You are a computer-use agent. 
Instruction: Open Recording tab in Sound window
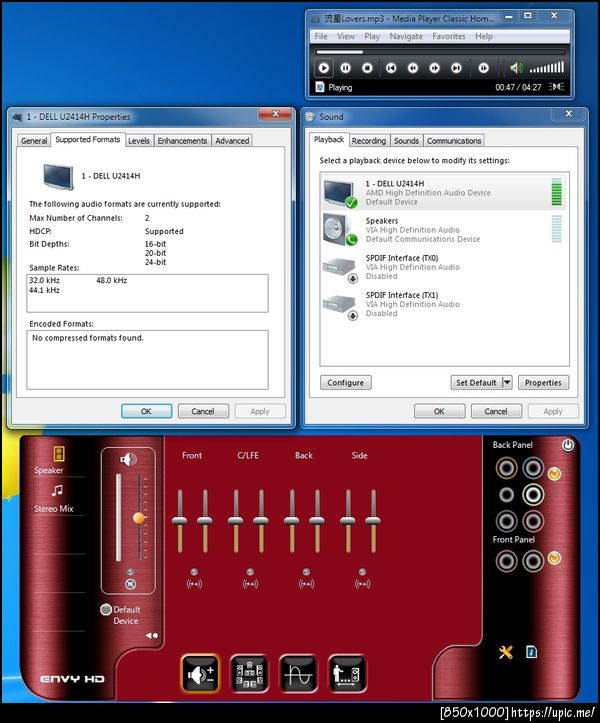(x=368, y=141)
